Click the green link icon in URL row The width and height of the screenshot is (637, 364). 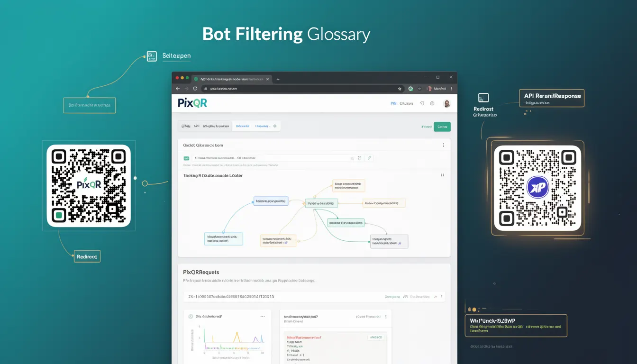(186, 158)
